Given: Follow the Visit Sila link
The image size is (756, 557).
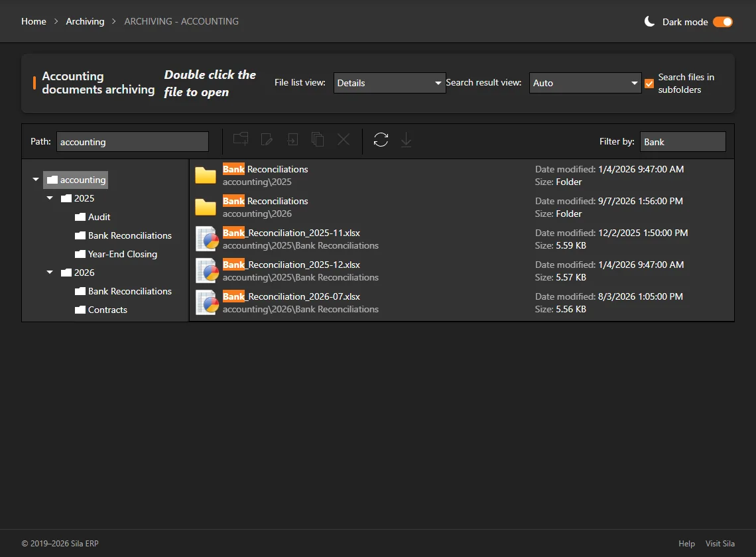Looking at the screenshot, I should [x=720, y=544].
